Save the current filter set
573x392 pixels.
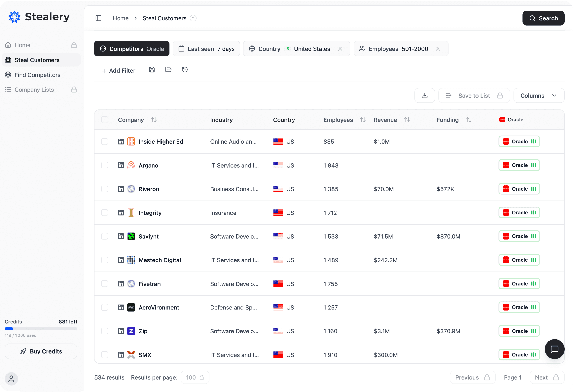[x=152, y=70]
